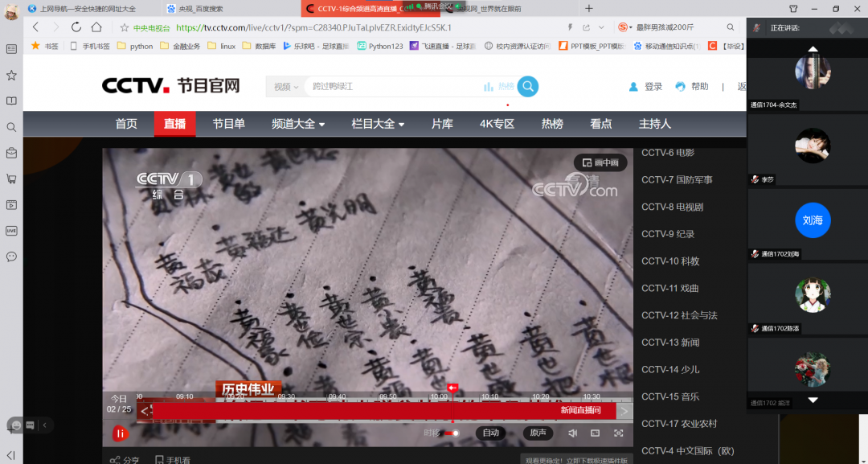The width and height of the screenshot is (868, 464).
Task: Refresh the page using the reload icon
Action: click(x=76, y=27)
